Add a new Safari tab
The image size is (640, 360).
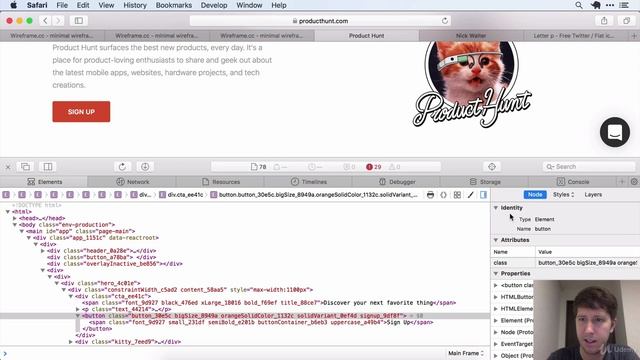[634, 36]
